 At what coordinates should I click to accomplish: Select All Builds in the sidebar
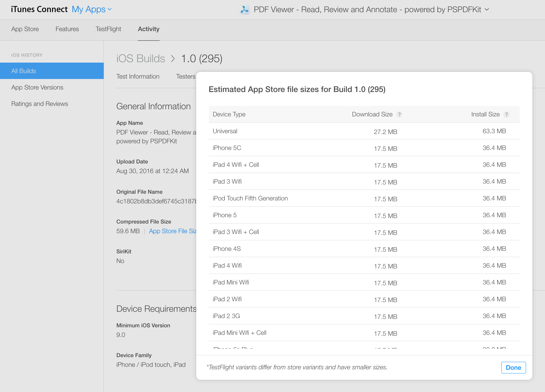tap(23, 71)
